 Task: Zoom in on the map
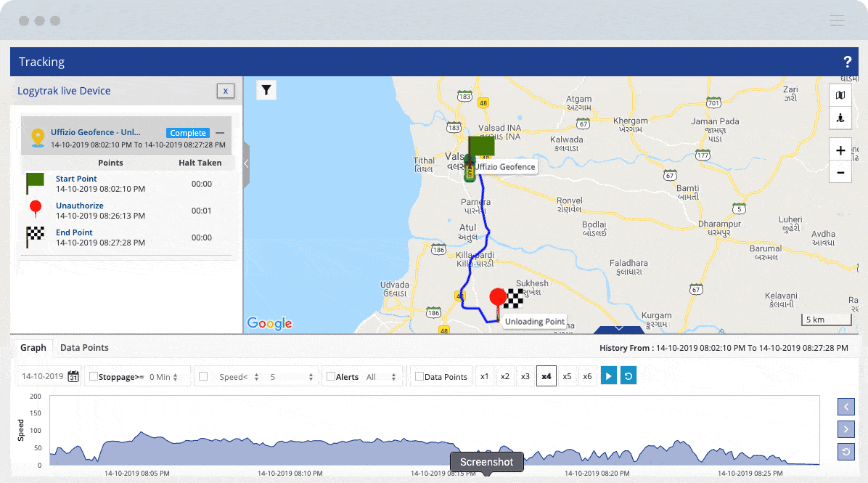[x=840, y=150]
